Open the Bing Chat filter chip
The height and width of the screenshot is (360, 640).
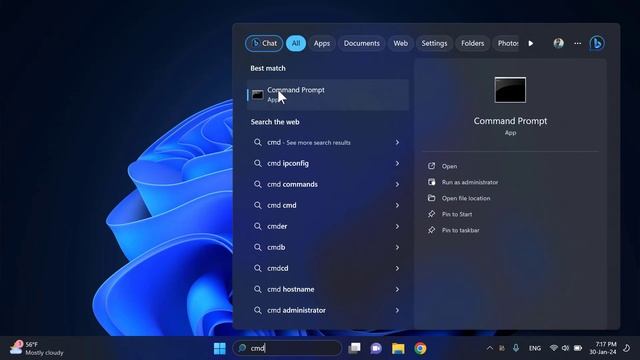point(264,43)
